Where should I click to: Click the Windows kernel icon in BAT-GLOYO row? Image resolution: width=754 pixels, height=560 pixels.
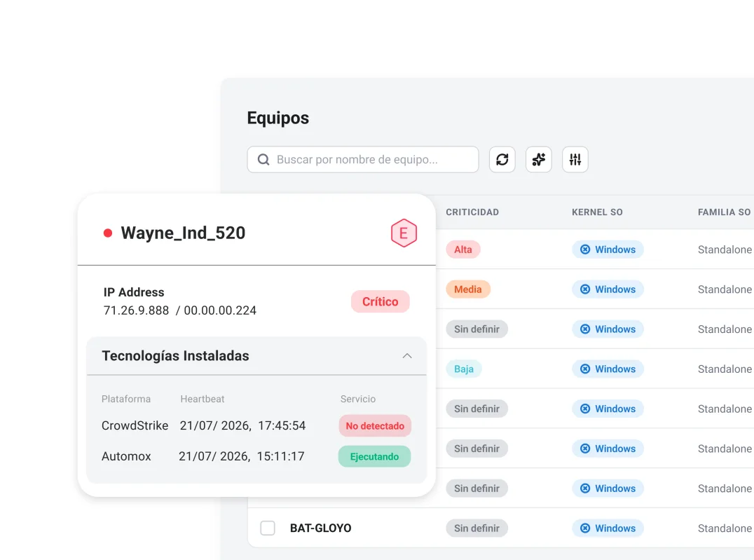(x=584, y=528)
